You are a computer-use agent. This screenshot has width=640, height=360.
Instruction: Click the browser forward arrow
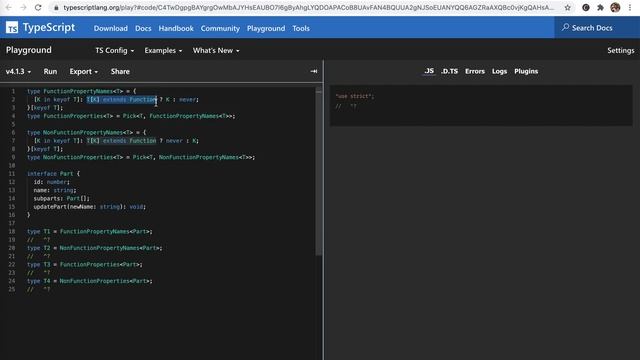click(x=23, y=7)
